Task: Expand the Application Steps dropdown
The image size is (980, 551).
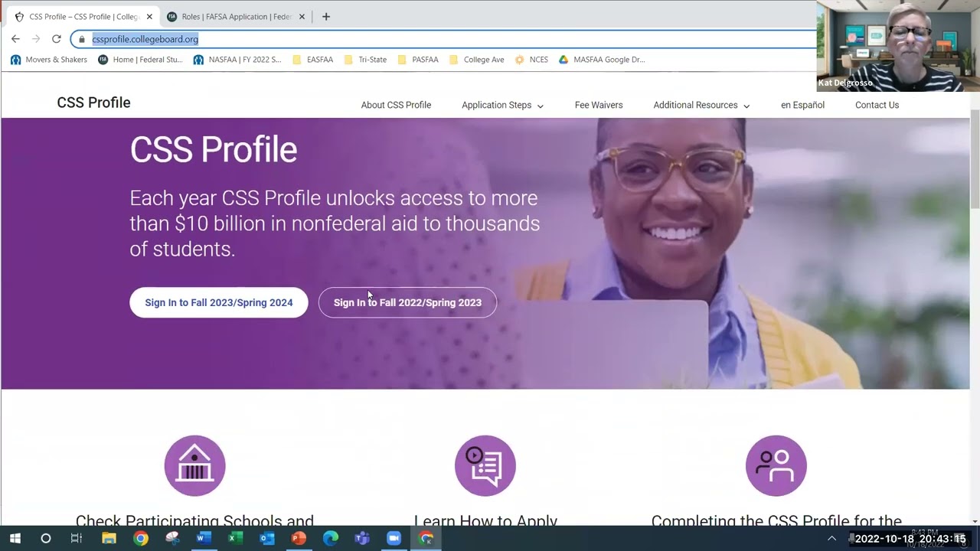Action: pyautogui.click(x=502, y=105)
